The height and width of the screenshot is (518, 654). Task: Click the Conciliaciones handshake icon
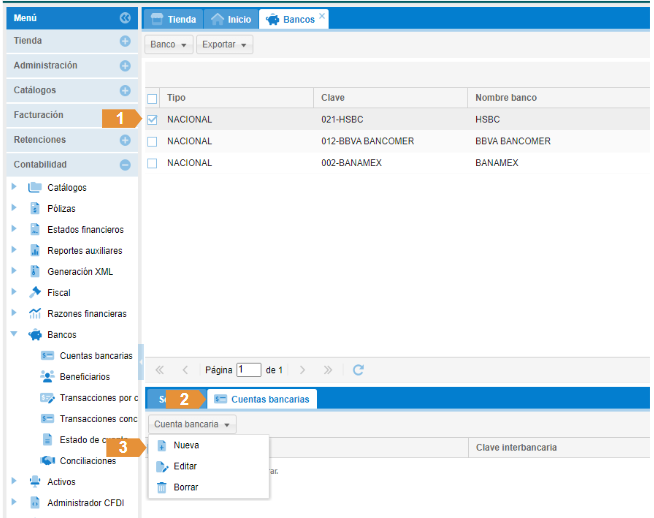pyautogui.click(x=49, y=461)
